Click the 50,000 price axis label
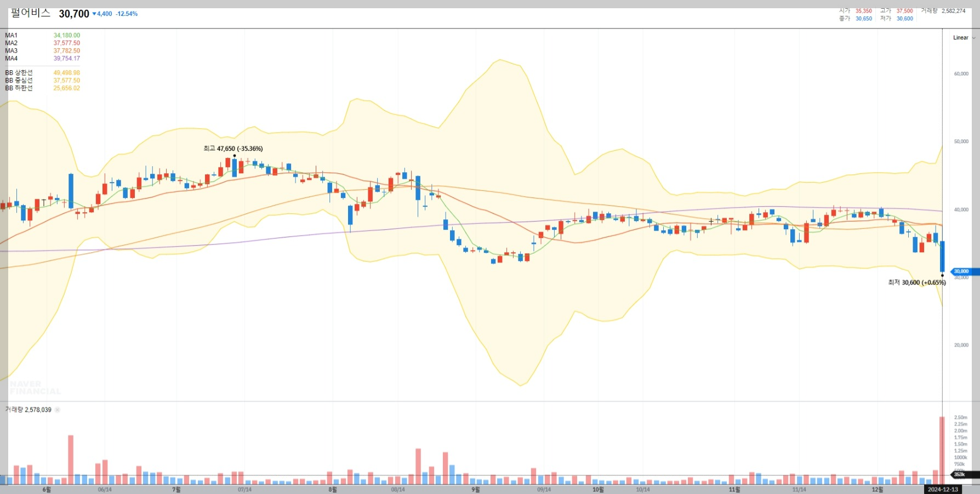 tap(961, 141)
